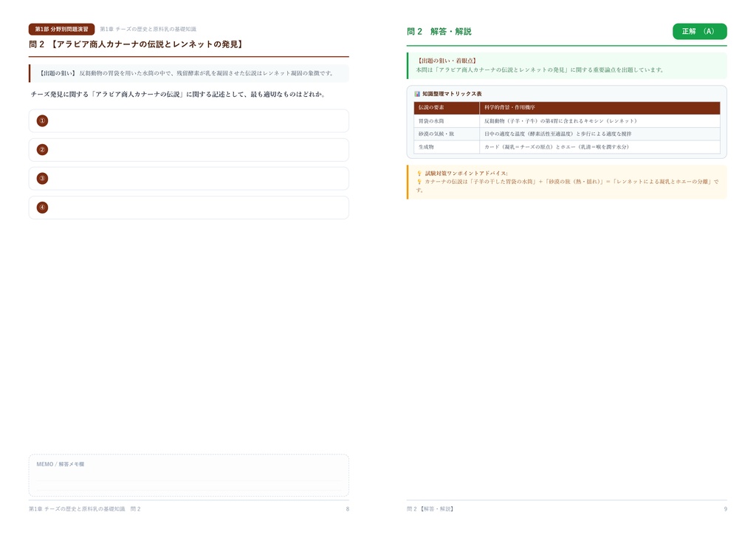The image size is (756, 535).
Task: Click the 科学的背景・作用機序 table header
Action: tap(599, 108)
